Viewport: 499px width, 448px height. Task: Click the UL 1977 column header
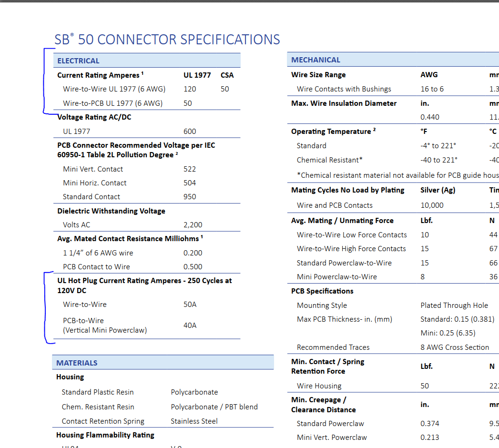pos(197,75)
